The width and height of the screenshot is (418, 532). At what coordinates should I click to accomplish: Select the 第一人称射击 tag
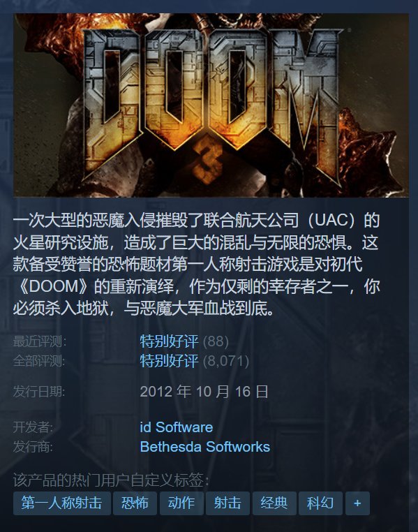tap(62, 503)
